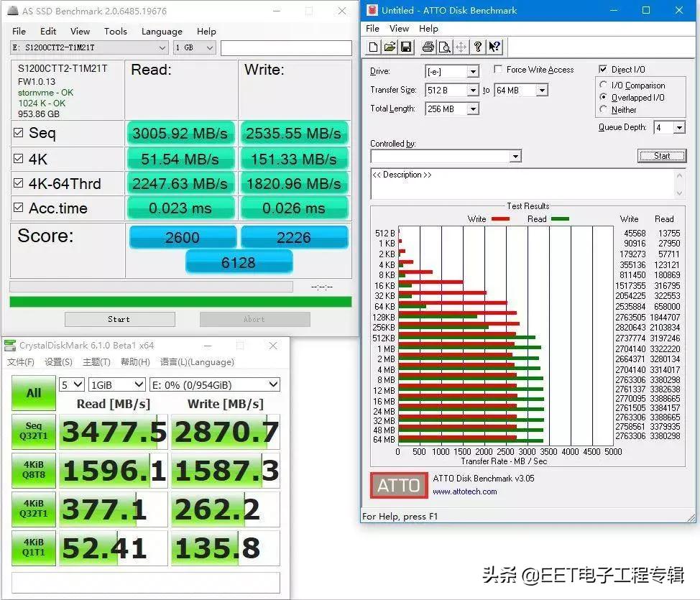
Task: Open a saved benchmark via ATTO toolbar
Action: point(391,47)
